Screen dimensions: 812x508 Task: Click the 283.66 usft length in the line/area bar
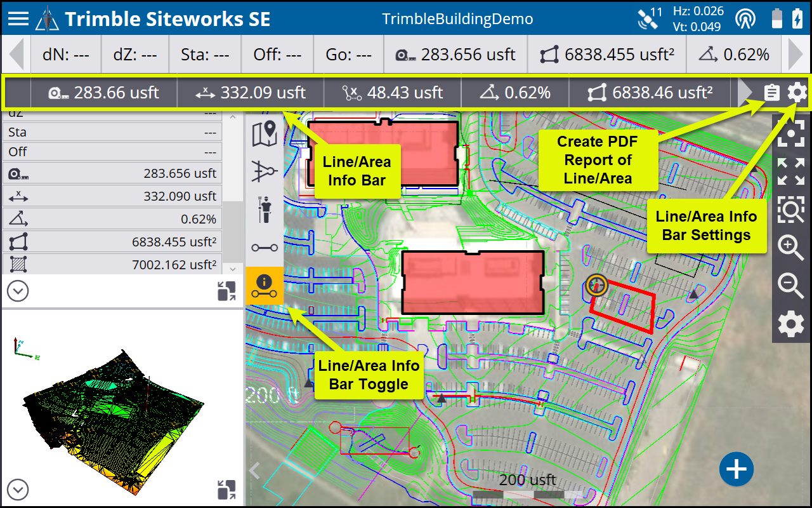(x=103, y=93)
